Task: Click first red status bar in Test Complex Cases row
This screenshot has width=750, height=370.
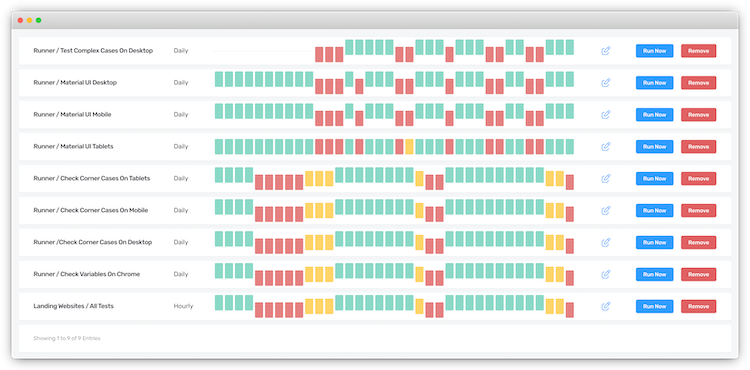Action: 319,54
